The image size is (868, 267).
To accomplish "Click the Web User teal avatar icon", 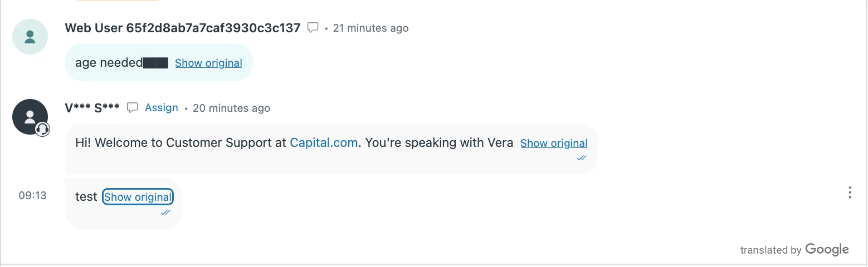I will tap(30, 37).
